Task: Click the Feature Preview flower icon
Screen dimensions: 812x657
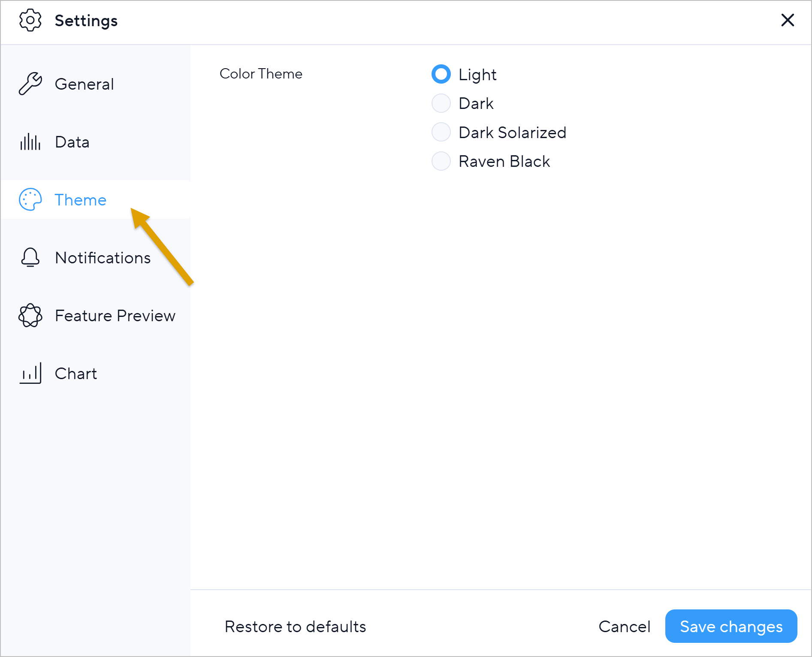Action: (30, 316)
